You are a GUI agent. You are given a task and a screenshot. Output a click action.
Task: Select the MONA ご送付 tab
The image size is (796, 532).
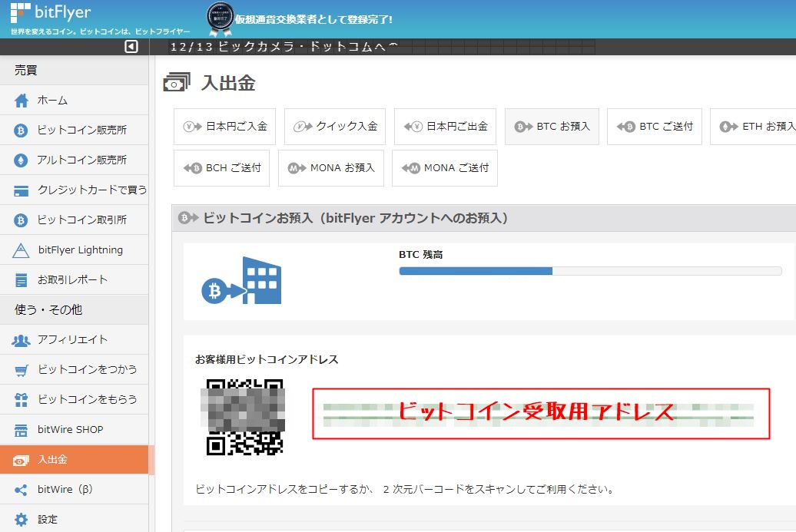[x=445, y=168]
